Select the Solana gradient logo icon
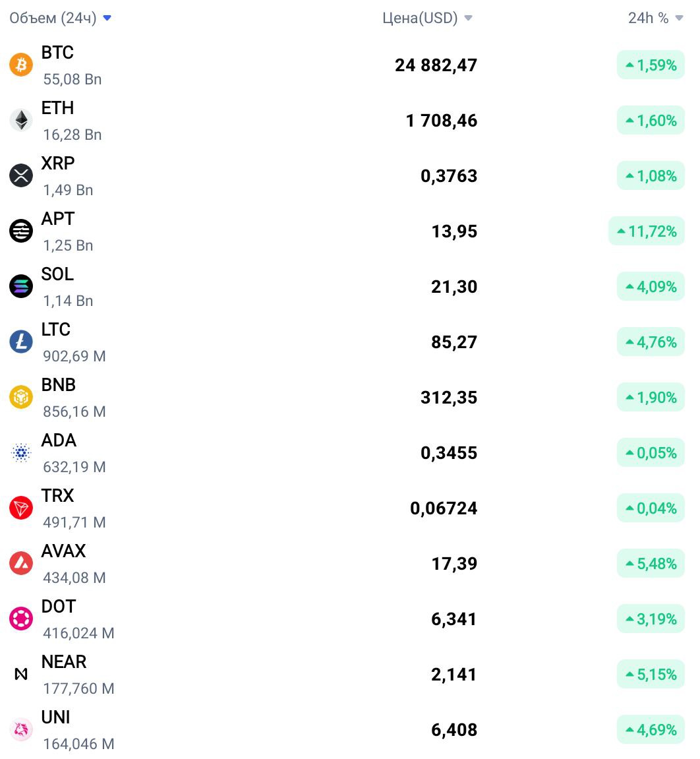The image size is (700, 759). coord(21,286)
